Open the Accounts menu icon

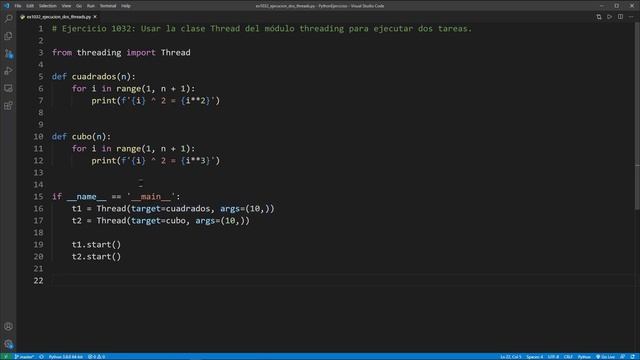(8, 327)
